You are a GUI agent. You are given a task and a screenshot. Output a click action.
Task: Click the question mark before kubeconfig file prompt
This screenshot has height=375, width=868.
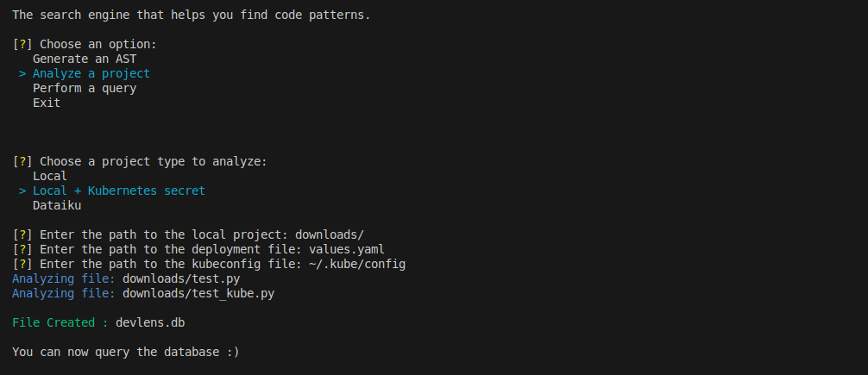pos(22,264)
